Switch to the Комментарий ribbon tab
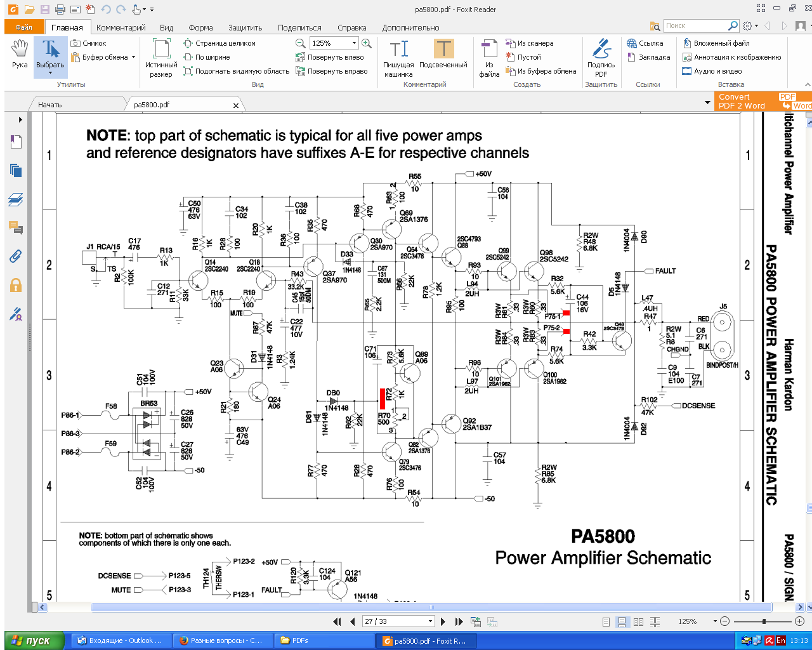Image resolution: width=812 pixels, height=650 pixels. [121, 27]
